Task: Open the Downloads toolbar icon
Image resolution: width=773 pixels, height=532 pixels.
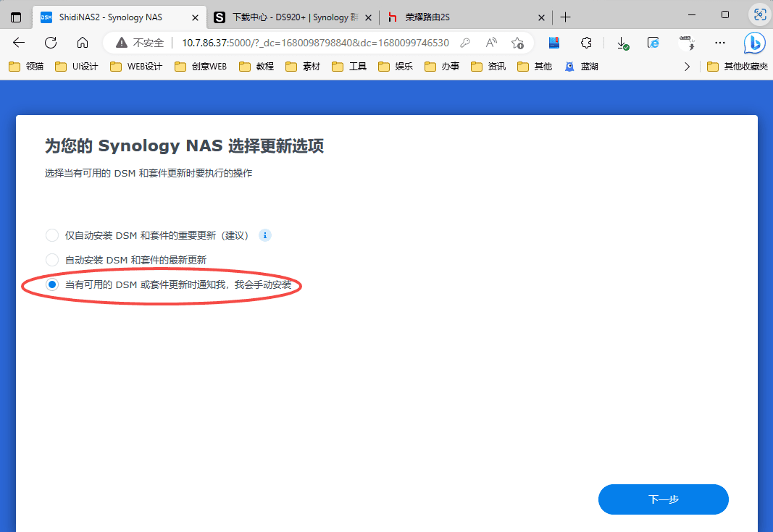Action: coord(622,43)
